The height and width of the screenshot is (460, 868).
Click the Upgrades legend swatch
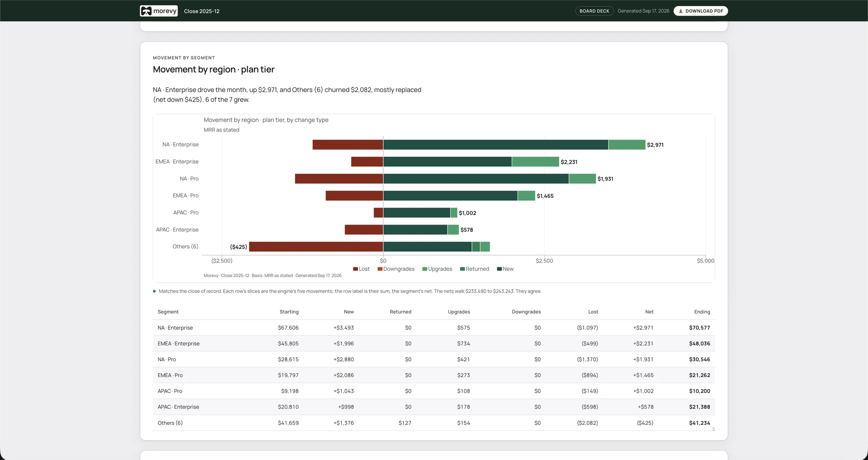[x=424, y=269]
